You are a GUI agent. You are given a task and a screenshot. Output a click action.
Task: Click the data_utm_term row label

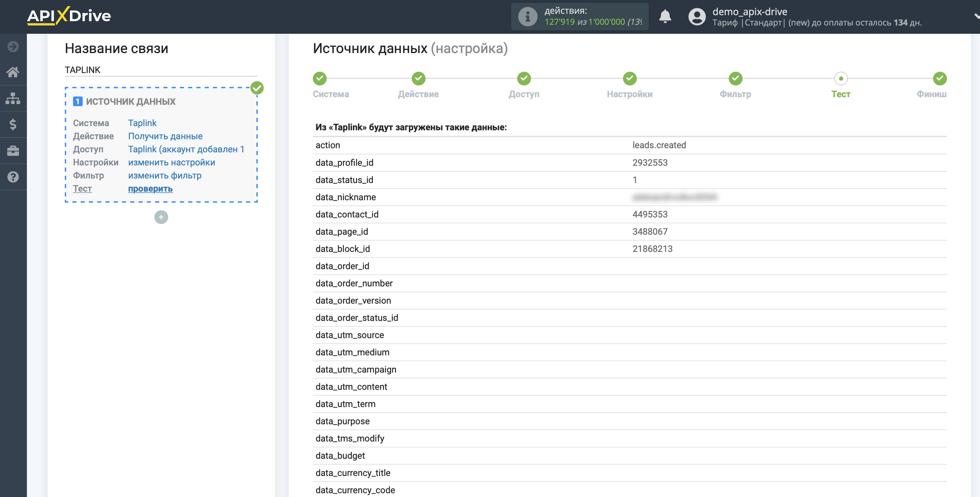coord(345,404)
